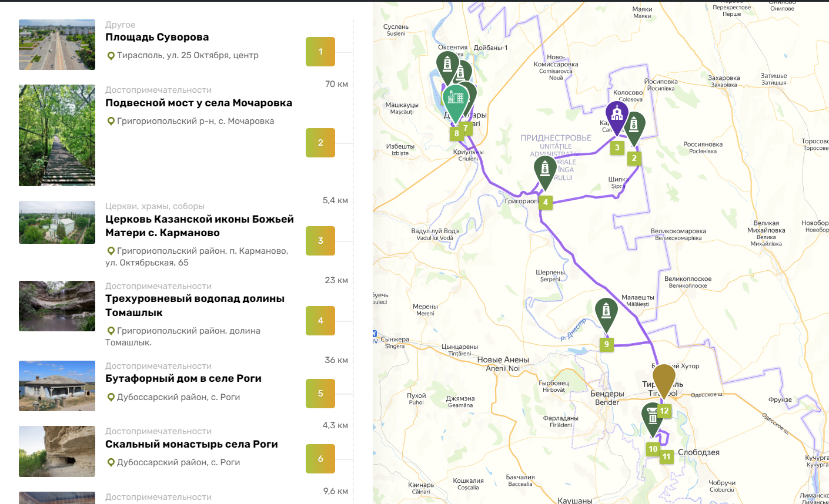Click map marker number 4 near Григориополь
This screenshot has height=504, width=829.
pos(545,202)
